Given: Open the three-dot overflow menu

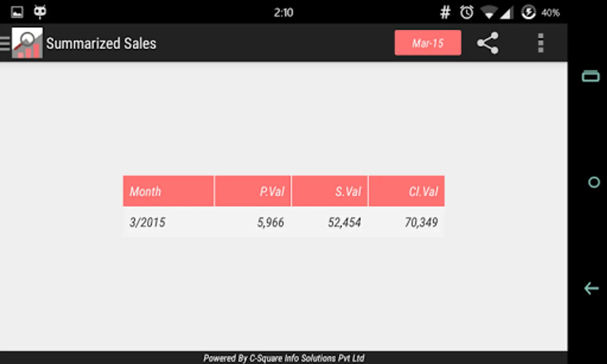Looking at the screenshot, I should click(x=540, y=43).
